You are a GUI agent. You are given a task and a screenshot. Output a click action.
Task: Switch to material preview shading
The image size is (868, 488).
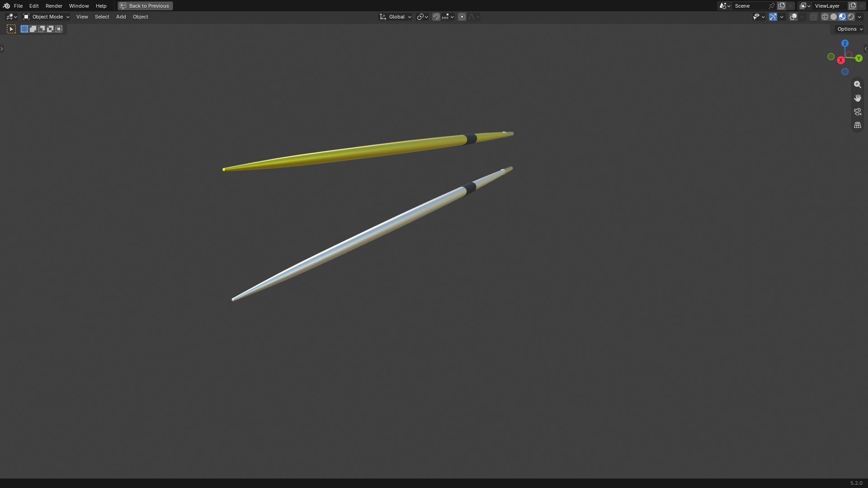pos(842,17)
